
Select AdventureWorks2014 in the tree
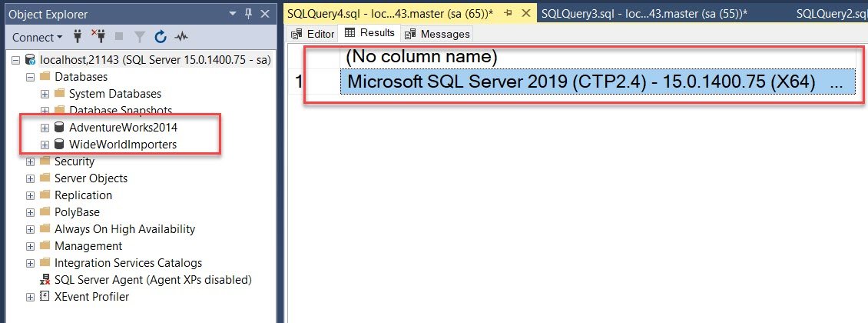click(x=123, y=128)
